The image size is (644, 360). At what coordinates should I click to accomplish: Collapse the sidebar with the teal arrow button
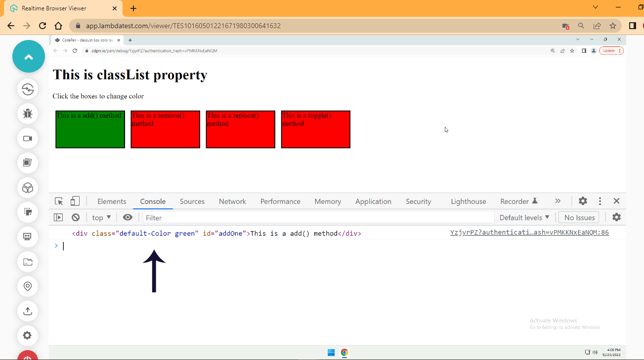[x=28, y=56]
